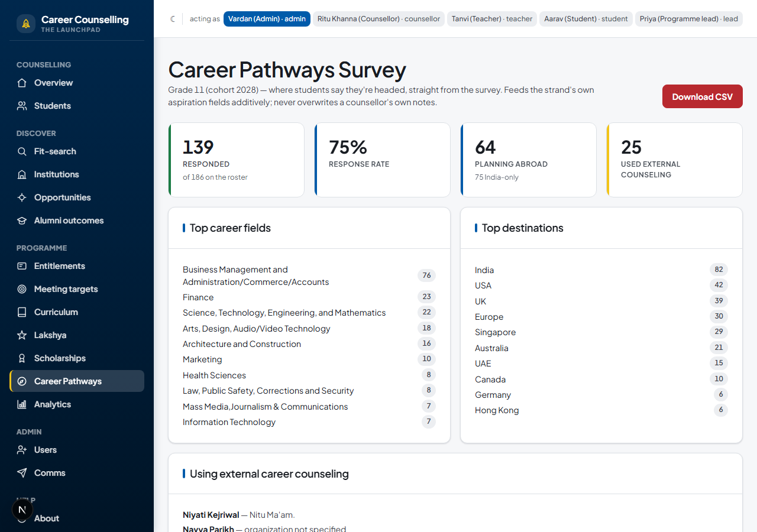
Task: Switch to Tanvi (Teacher) role
Action: coord(492,19)
